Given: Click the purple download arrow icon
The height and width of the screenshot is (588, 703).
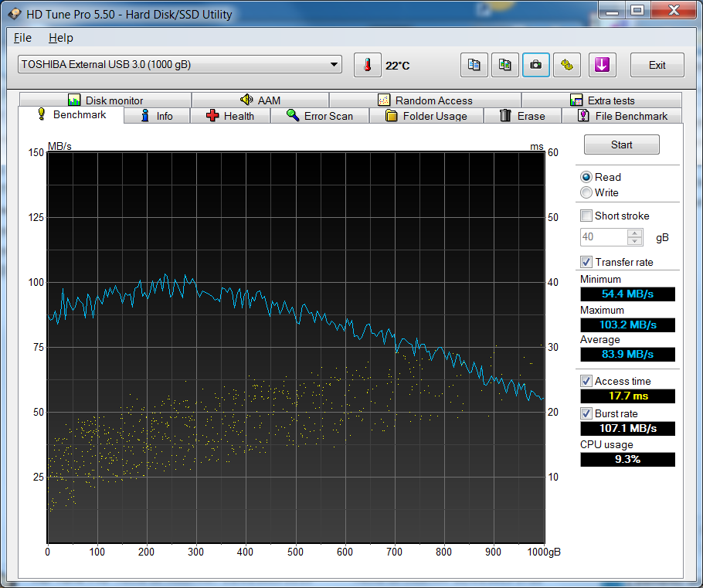Looking at the screenshot, I should 602,65.
